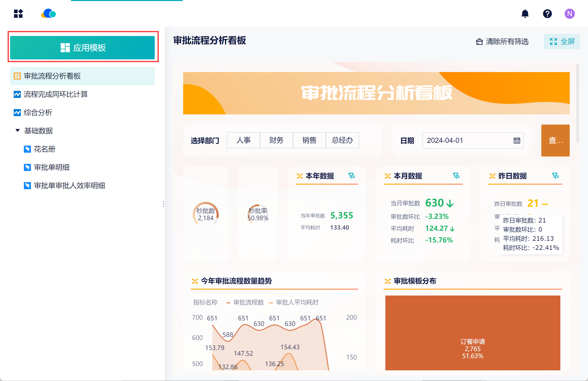
Task: Select 综合分析 in sidebar
Action: (x=38, y=113)
